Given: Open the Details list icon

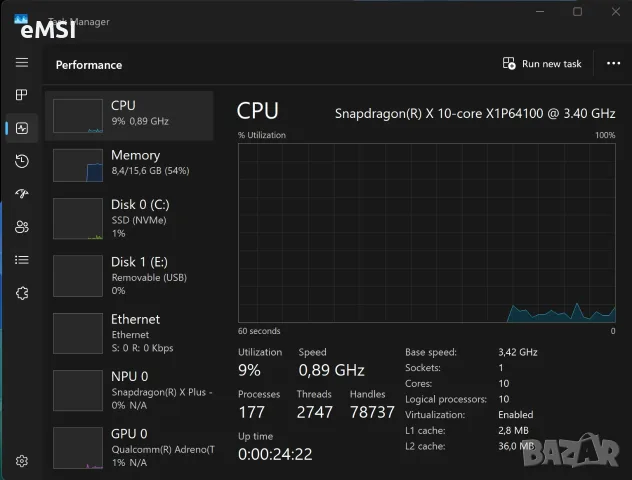Looking at the screenshot, I should (22, 260).
